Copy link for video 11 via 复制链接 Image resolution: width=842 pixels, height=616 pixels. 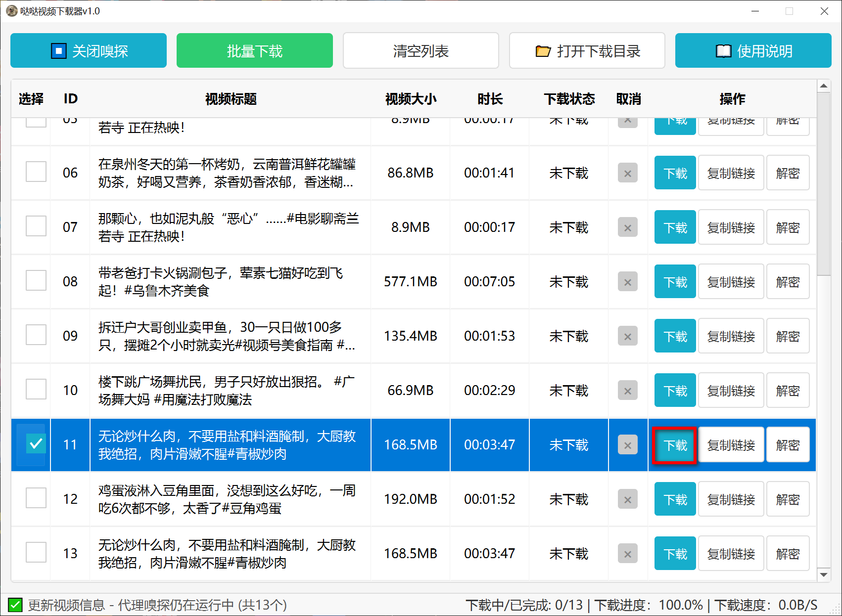[x=731, y=445]
